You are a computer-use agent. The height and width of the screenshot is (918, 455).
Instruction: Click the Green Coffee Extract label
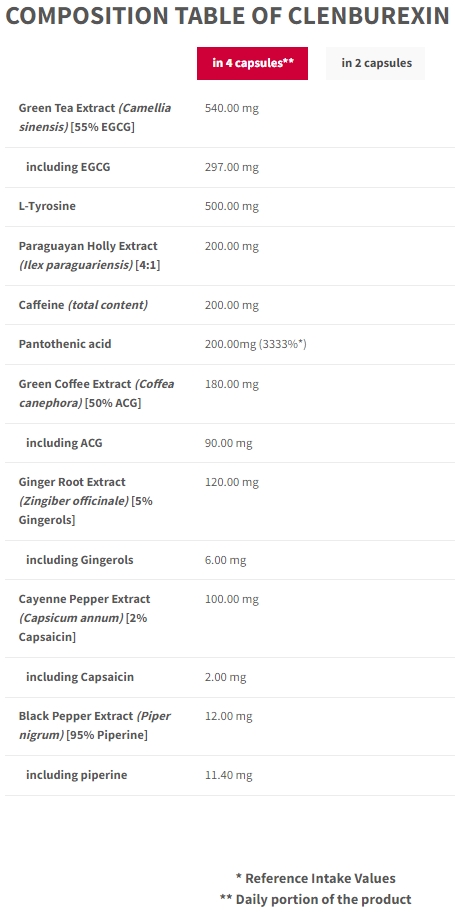pyautogui.click(x=97, y=393)
